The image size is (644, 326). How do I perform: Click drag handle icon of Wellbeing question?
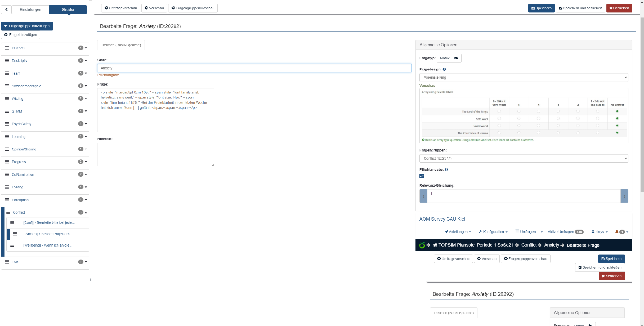pos(12,245)
